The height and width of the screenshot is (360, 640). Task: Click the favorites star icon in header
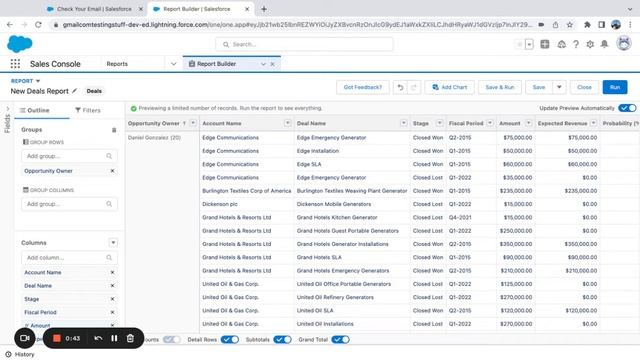(519, 44)
